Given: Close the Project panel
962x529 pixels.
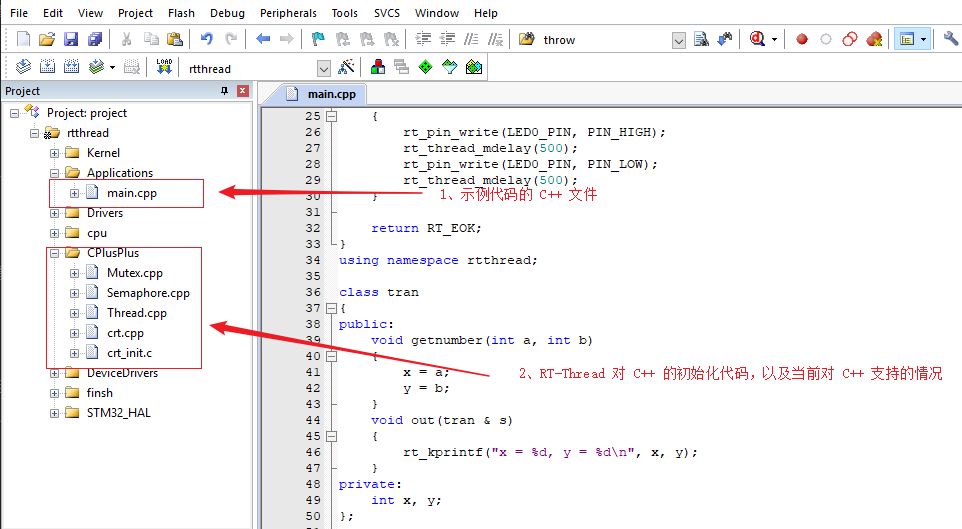Looking at the screenshot, I should [243, 91].
